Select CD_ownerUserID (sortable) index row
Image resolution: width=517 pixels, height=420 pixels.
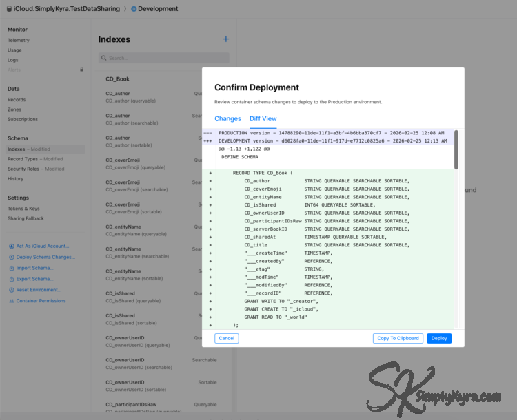[161, 386]
